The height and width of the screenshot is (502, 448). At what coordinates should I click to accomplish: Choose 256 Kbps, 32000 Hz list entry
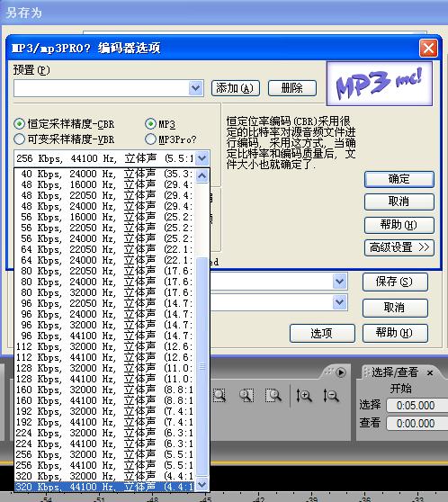click(x=105, y=454)
